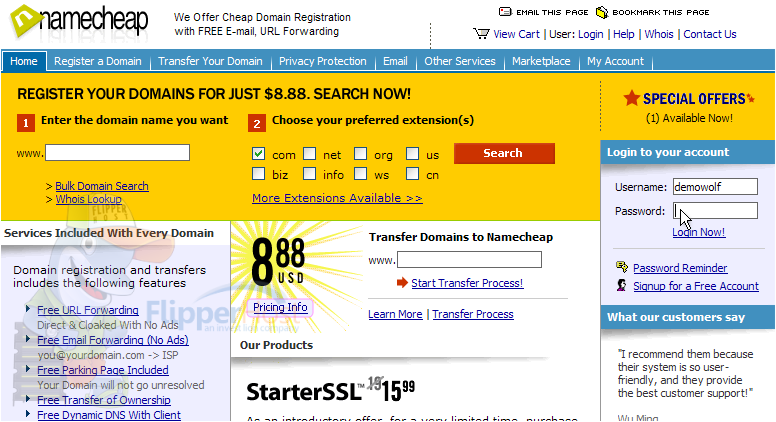Viewport: 776px width, 422px height.
Task: Expand the Free Parking Page Included arrow bullet
Action: 28,369
